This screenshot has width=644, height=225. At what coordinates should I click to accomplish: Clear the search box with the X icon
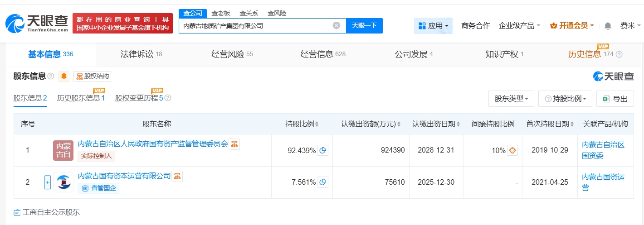[x=336, y=26]
